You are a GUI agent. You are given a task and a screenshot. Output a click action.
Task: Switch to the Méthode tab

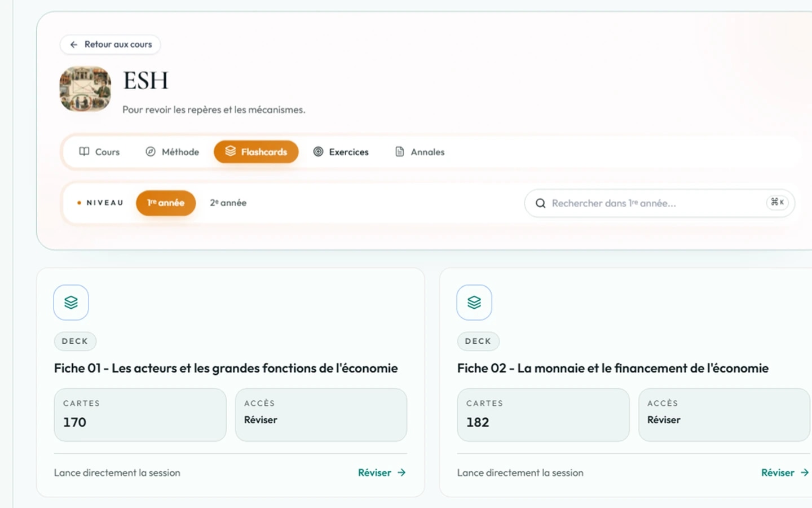point(173,152)
